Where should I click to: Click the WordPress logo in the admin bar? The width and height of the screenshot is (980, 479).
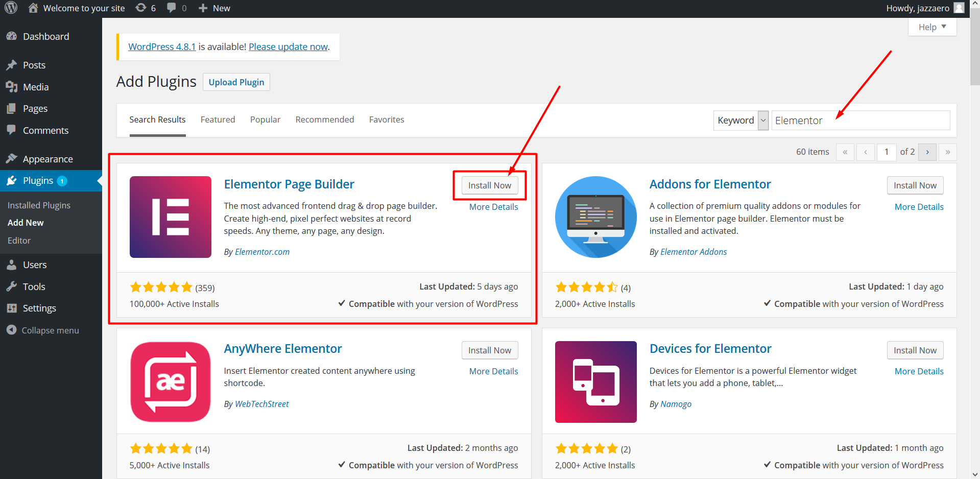(11, 8)
